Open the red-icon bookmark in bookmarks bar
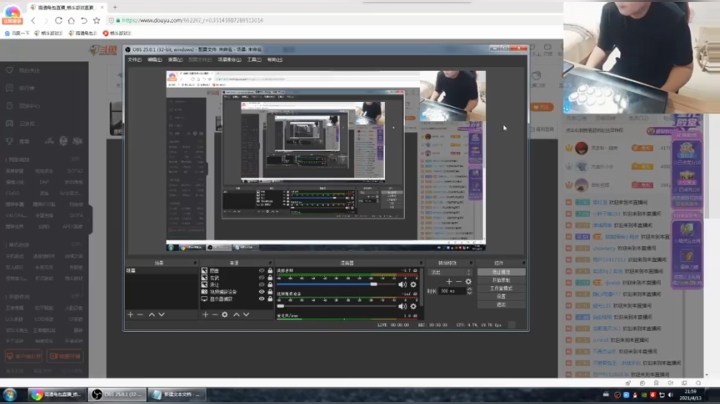 pyautogui.click(x=117, y=33)
